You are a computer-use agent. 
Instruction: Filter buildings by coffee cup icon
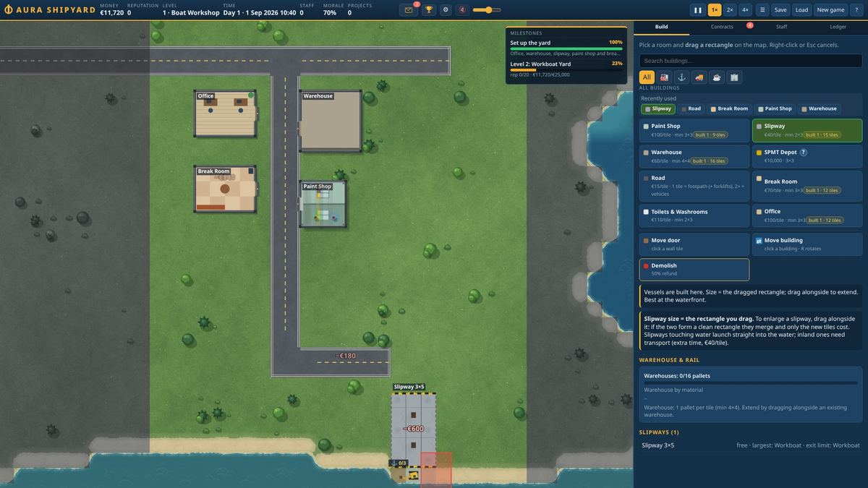(716, 77)
